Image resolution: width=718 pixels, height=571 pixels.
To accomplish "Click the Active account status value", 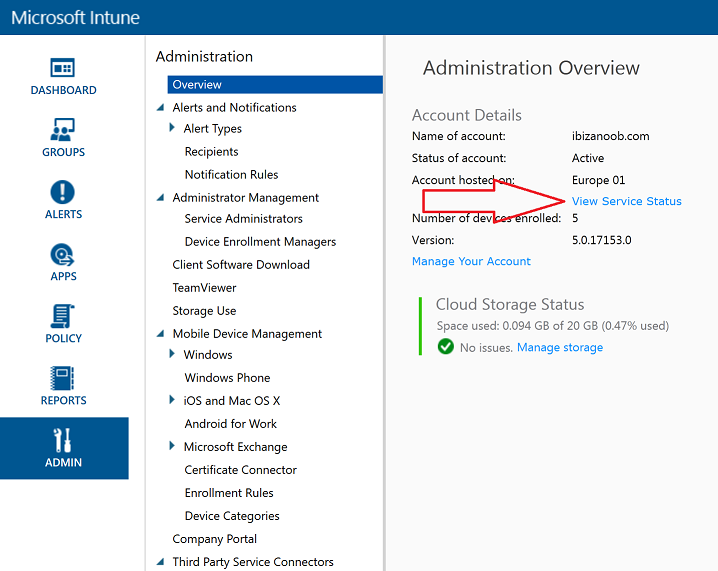I will coord(587,158).
